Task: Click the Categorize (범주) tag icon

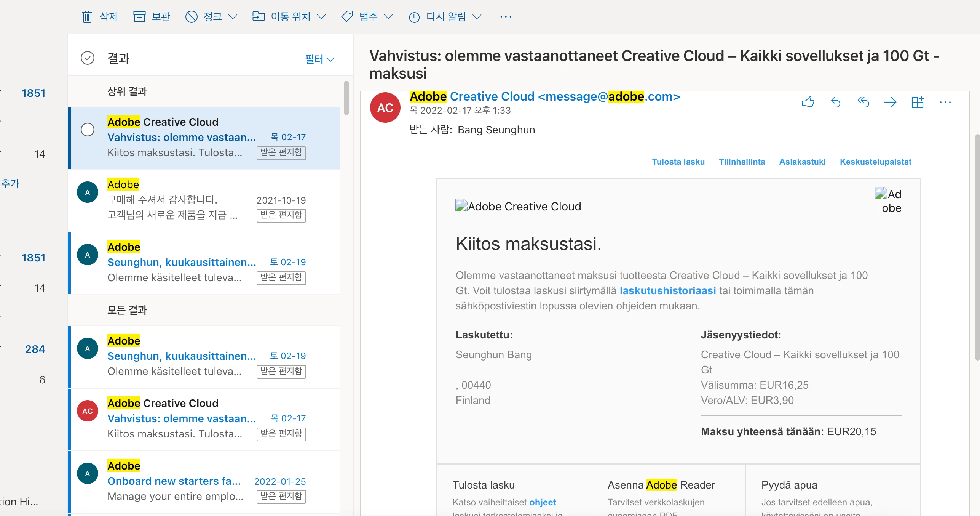Action: 347,16
